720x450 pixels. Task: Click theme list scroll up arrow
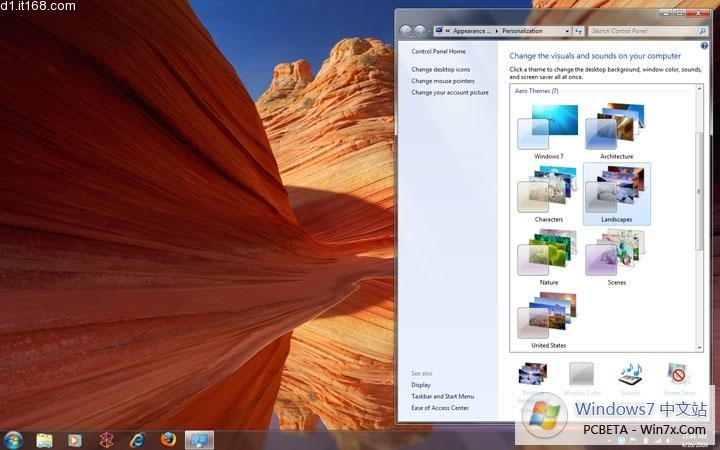pyautogui.click(x=699, y=89)
